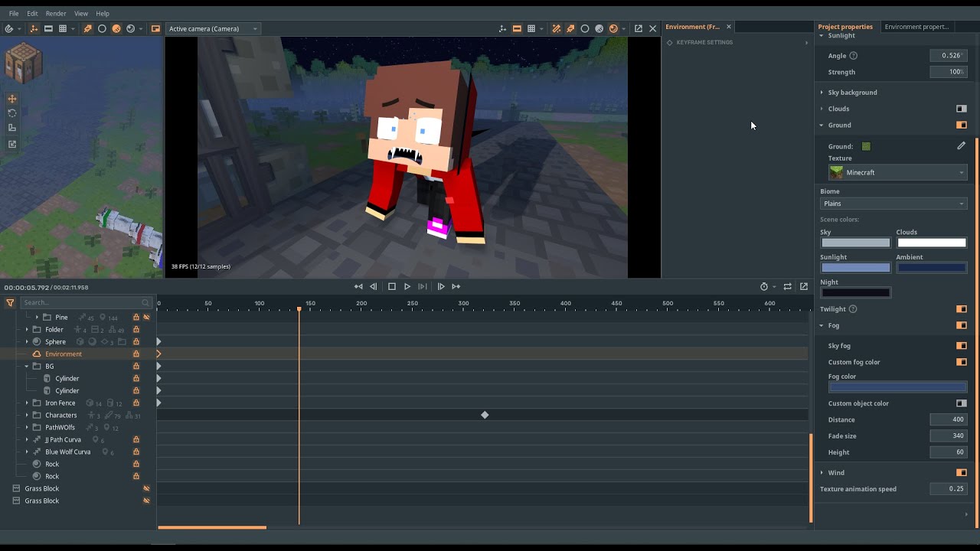Select the scale tool under the rotate tool
Viewport: 980px width, 551px height.
12,128
